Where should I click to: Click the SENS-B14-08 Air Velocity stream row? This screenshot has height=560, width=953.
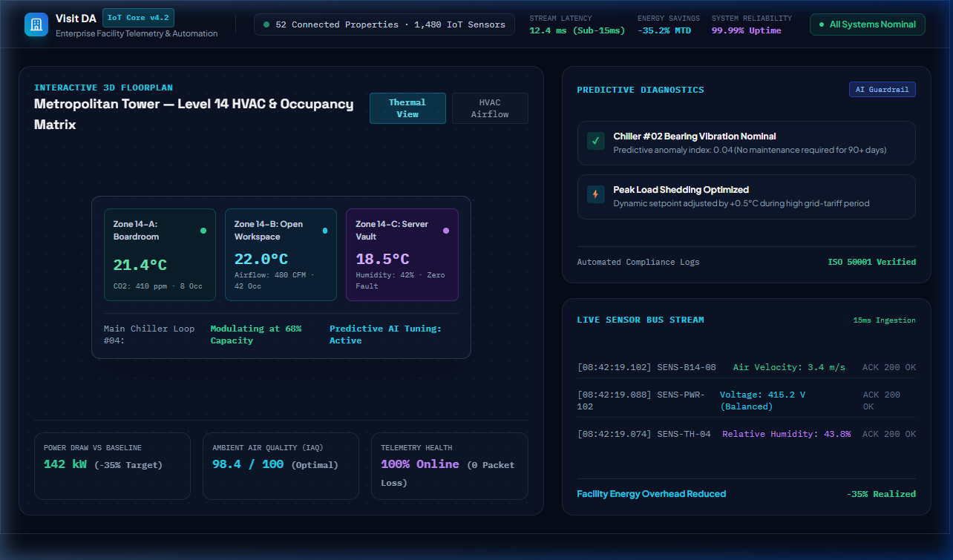coord(747,367)
